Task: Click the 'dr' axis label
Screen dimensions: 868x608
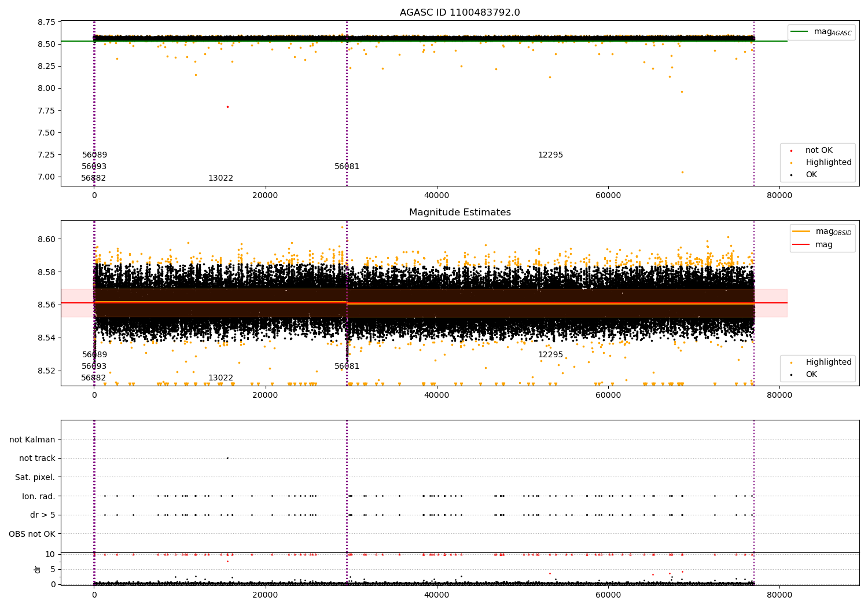Action: pyautogui.click(x=38, y=569)
